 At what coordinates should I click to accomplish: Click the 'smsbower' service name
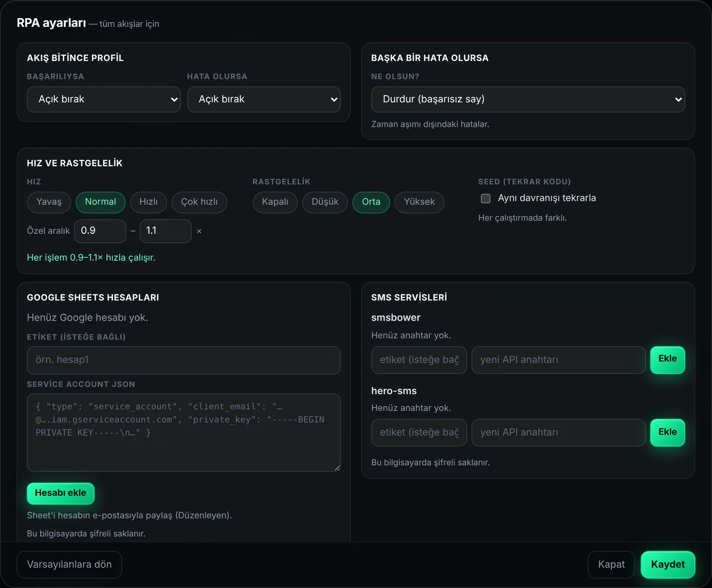point(396,318)
